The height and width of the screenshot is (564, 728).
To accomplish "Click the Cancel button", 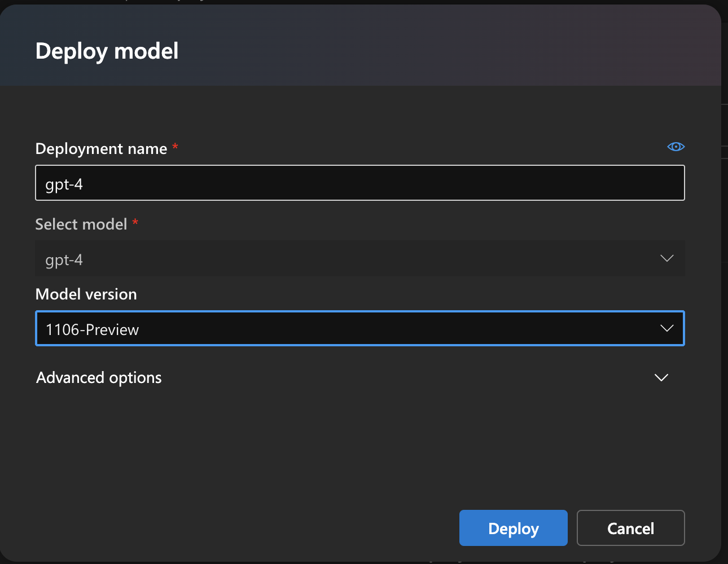I will [631, 528].
